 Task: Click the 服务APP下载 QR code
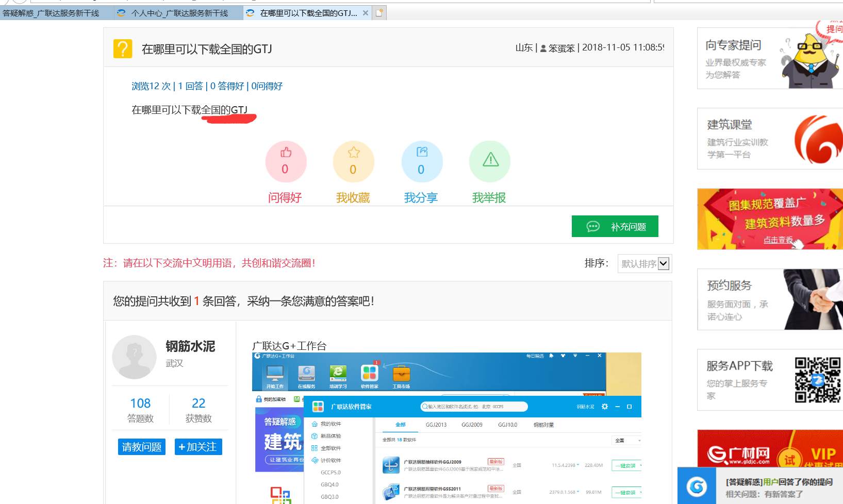tap(817, 380)
